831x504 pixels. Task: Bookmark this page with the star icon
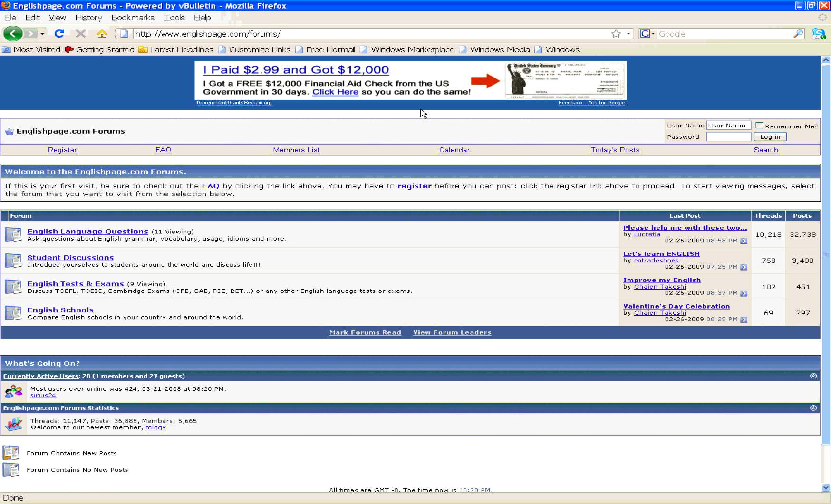[x=616, y=34]
